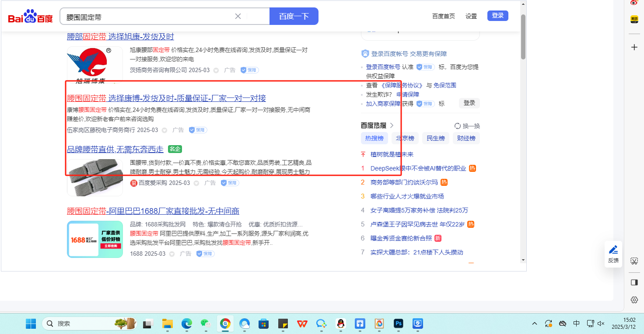Launch Photoshop from the taskbar
This screenshot has width=644, height=334.
click(398, 324)
